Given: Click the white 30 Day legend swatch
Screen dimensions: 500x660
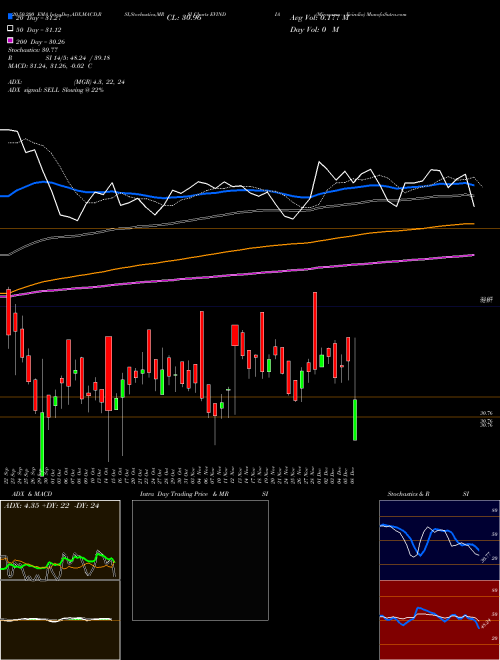Looking at the screenshot, I should click(x=11, y=29).
